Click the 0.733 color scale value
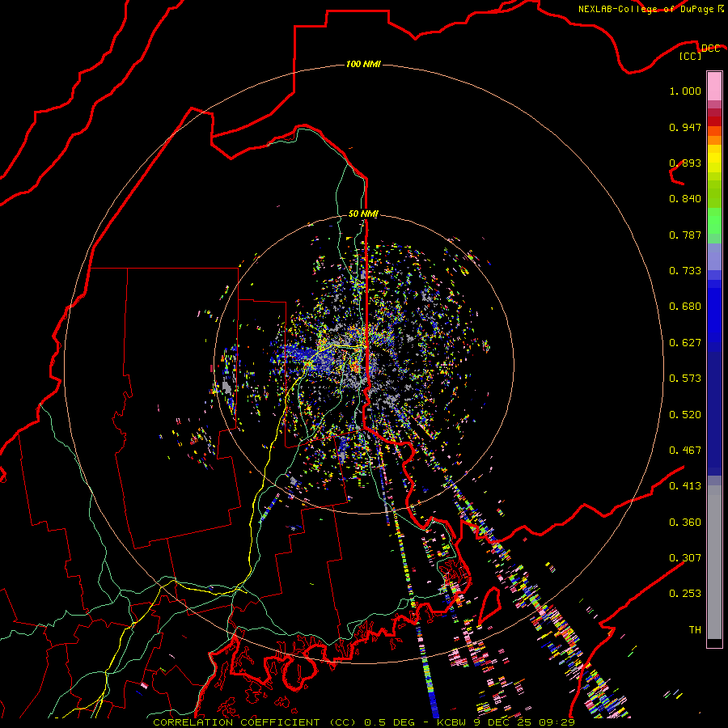Image resolution: width=728 pixels, height=728 pixels. 685,271
